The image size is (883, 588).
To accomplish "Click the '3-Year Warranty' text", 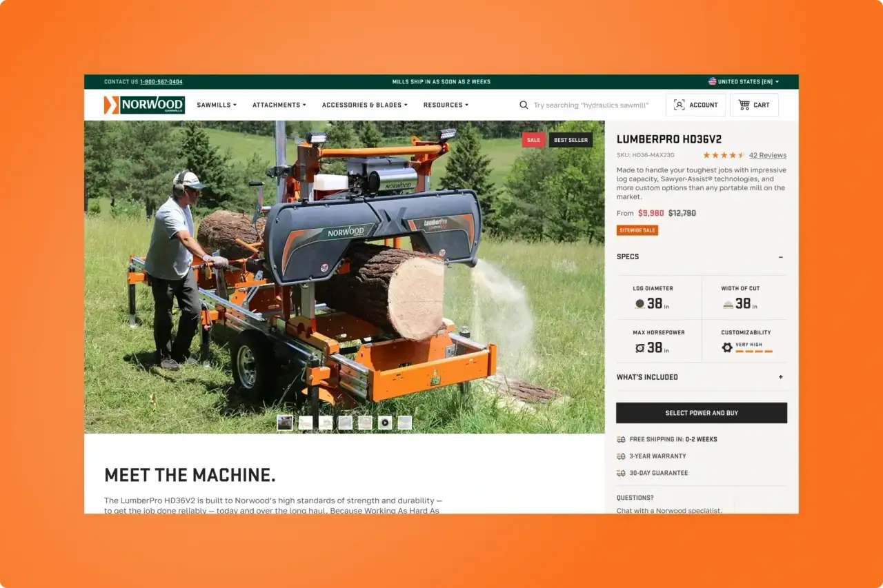I will click(657, 456).
